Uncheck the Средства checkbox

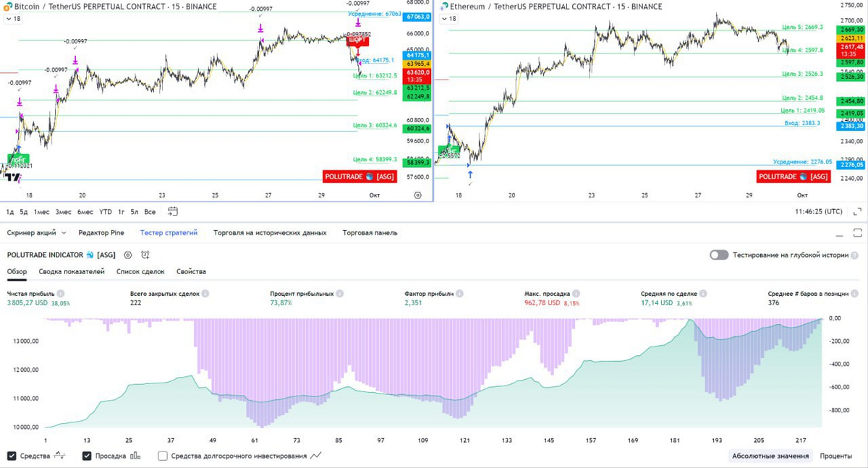coord(12,456)
